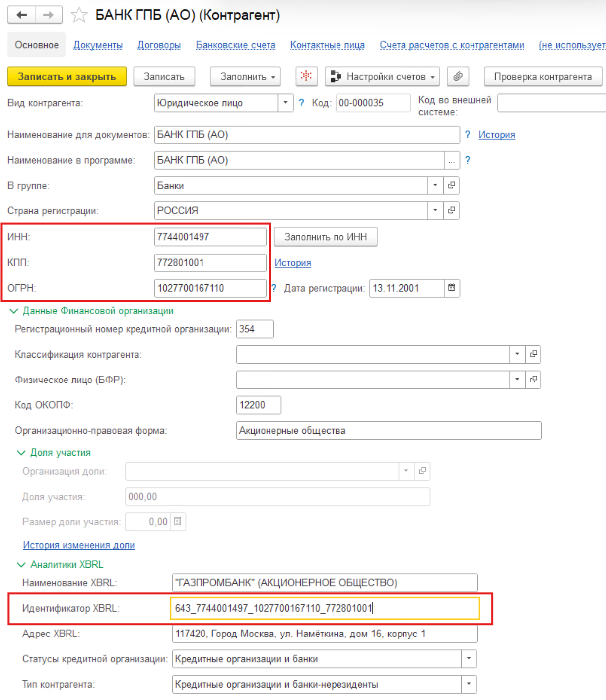Add contractor to favorites with star icon
606x700 pixels.
[x=79, y=15]
